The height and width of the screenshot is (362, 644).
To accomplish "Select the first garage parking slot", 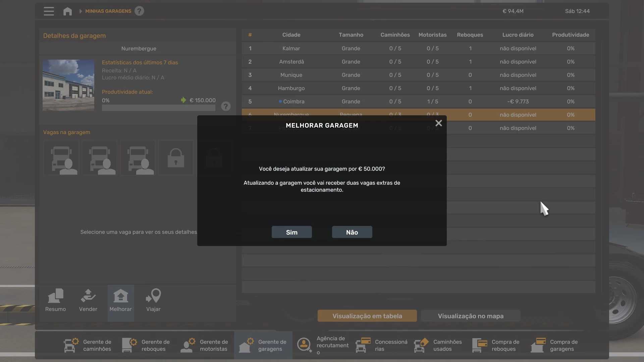I will point(61,158).
